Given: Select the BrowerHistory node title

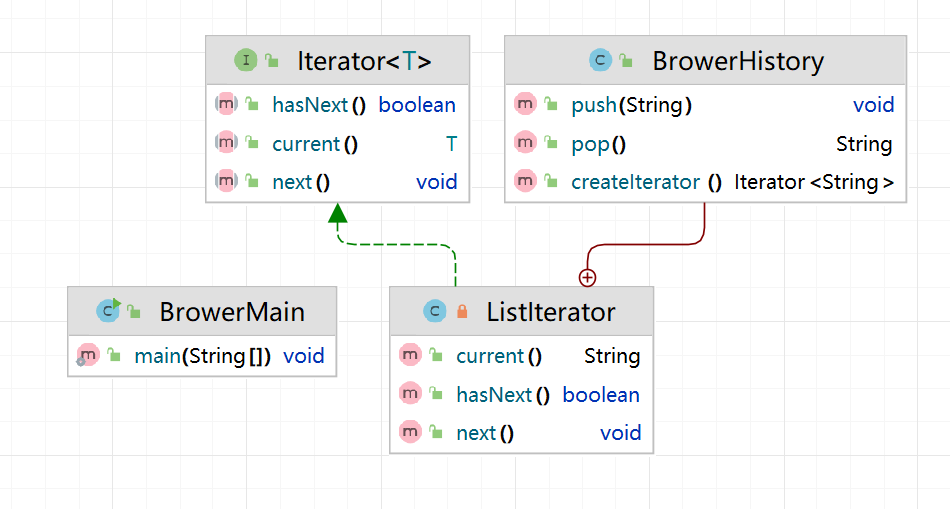Looking at the screenshot, I should 738,61.
